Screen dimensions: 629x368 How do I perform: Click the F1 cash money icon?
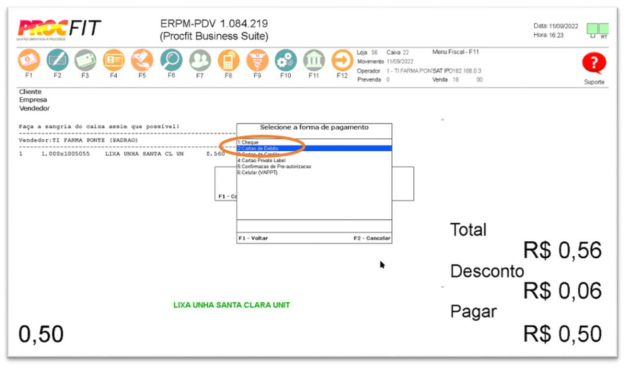pos(29,60)
